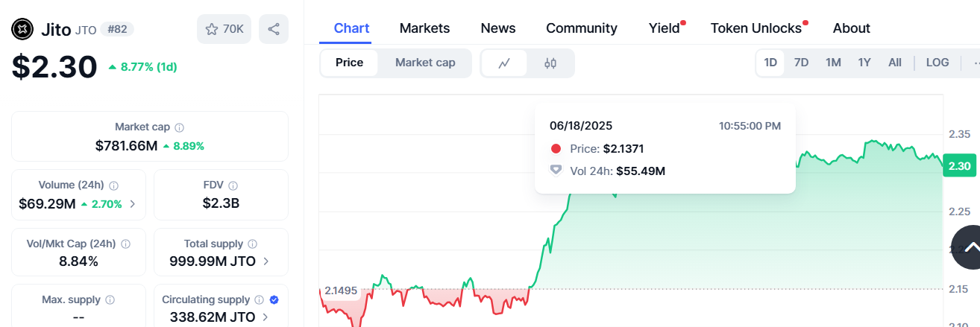Click the 338.62M JTO circulating supply value
This screenshot has height=327, width=980.
[213, 317]
